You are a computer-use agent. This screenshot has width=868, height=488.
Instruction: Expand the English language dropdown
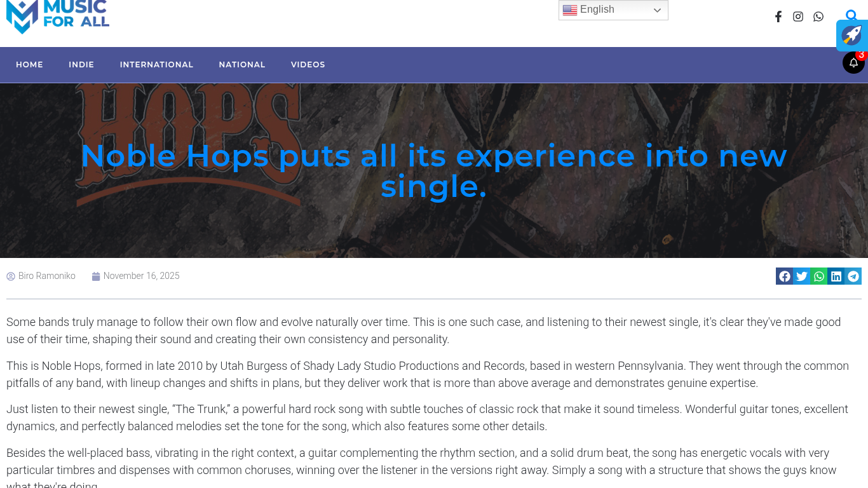coord(613,10)
